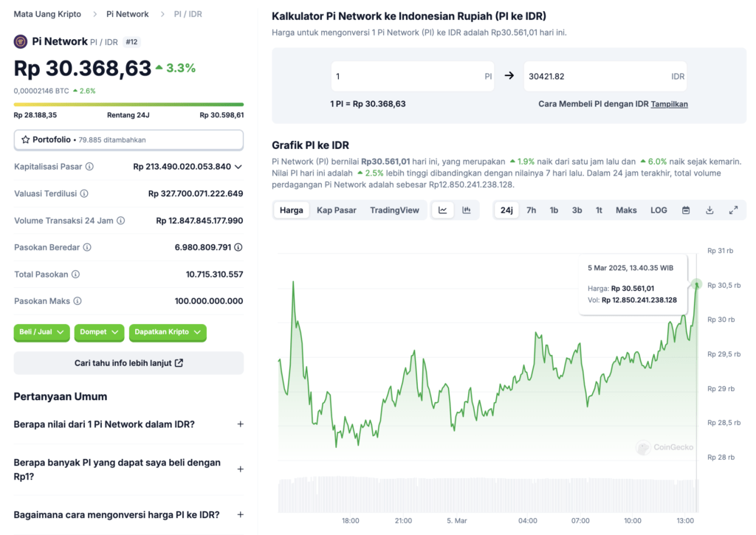Open the Dompet dropdown
Screen dimensions: 756x535
[100, 332]
